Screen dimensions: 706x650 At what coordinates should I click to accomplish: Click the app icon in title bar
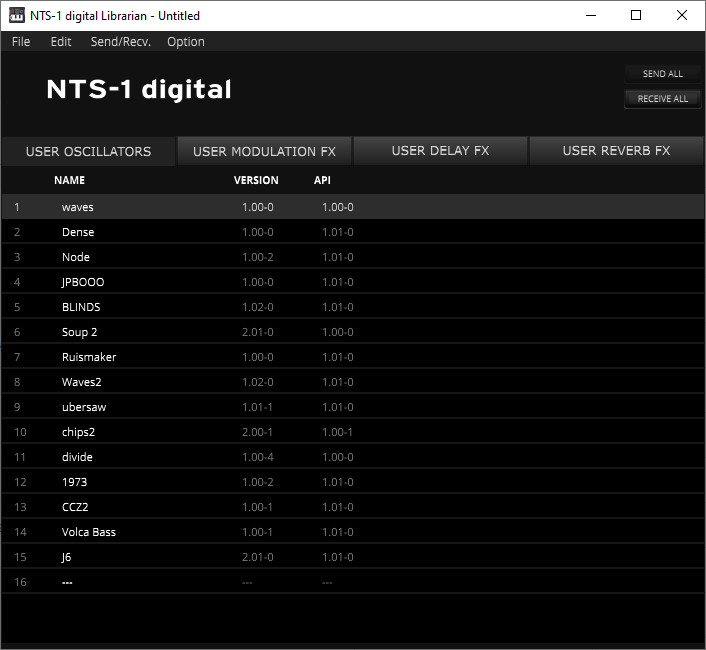coord(17,15)
